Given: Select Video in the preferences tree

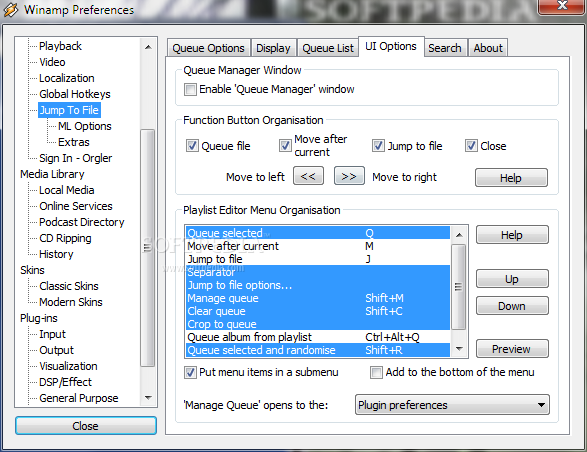Looking at the screenshot, I should click(x=52, y=62).
